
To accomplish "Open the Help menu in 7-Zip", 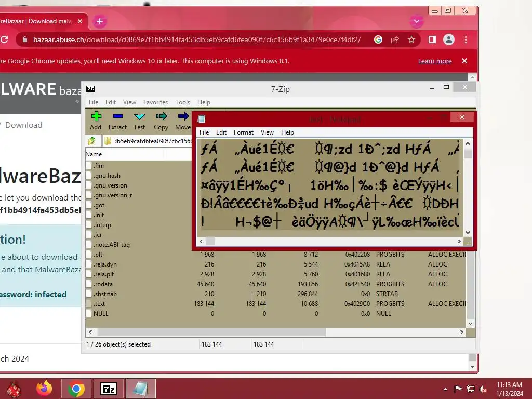I will coord(204,102).
